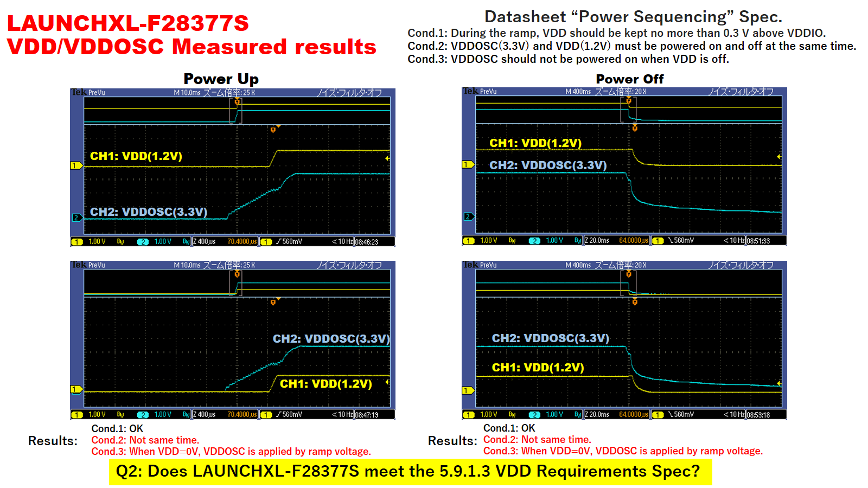Click the "Power Up" column heading
868x488 pixels.
(221, 79)
